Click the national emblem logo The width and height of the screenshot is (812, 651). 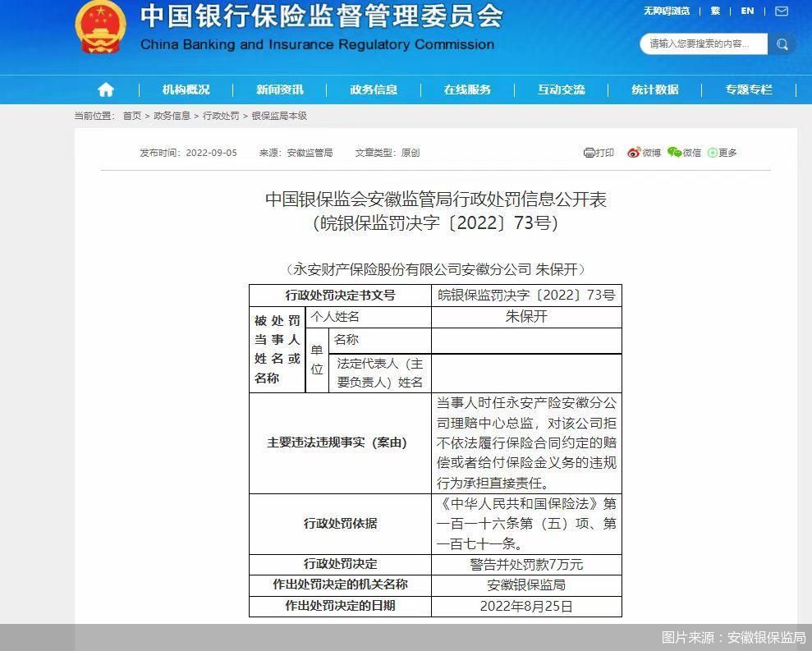pyautogui.click(x=100, y=28)
